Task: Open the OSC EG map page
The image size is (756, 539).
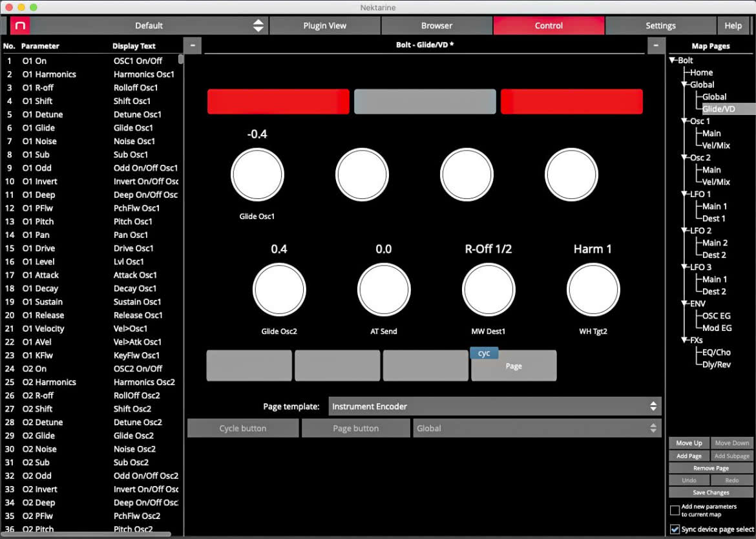Action: tap(716, 316)
